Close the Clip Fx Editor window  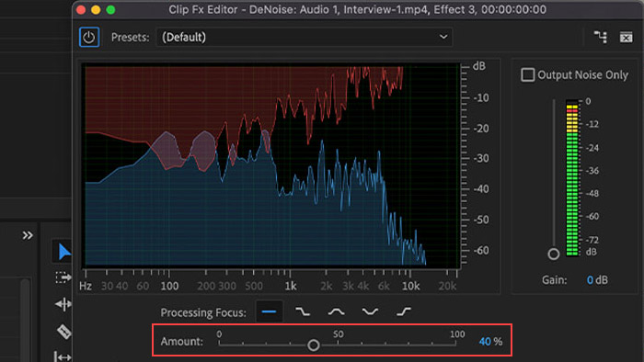pyautogui.click(x=81, y=10)
